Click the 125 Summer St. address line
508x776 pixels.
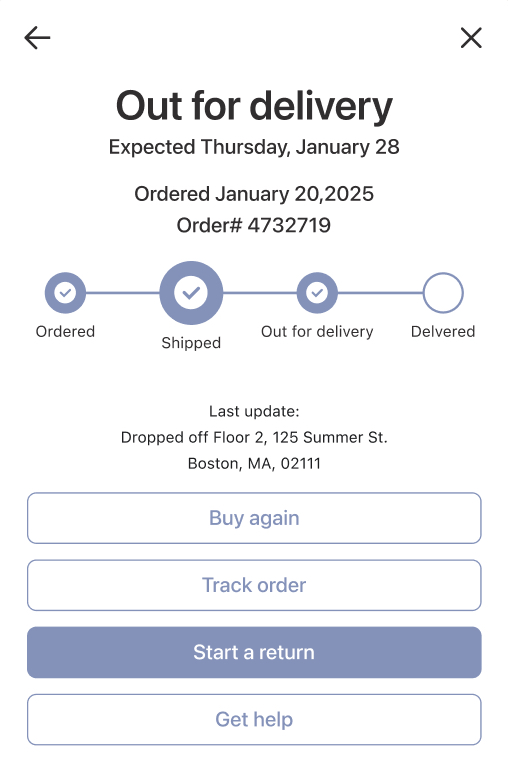(254, 437)
